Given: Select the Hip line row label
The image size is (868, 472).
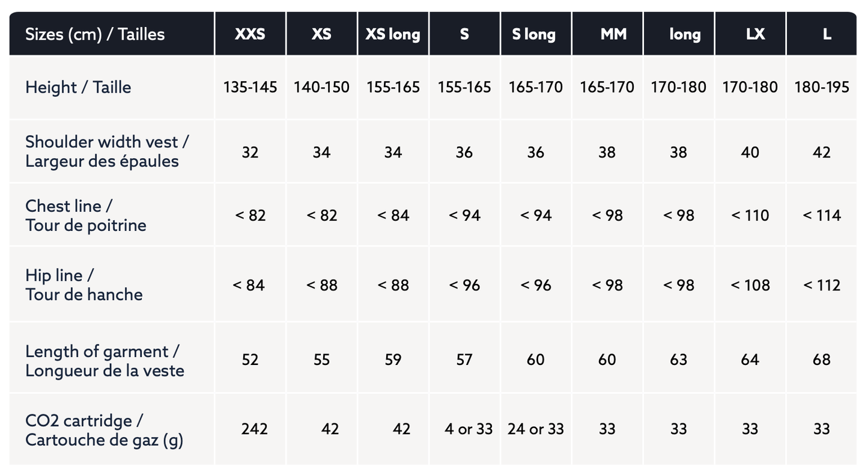Looking at the screenshot, I should (83, 284).
